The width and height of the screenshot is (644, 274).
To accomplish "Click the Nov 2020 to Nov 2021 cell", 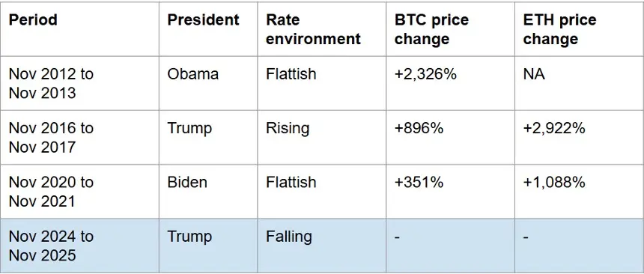I will tap(79, 192).
